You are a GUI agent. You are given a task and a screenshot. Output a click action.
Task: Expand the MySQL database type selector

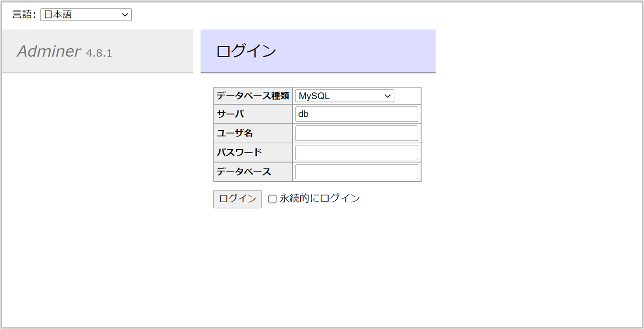tap(344, 96)
